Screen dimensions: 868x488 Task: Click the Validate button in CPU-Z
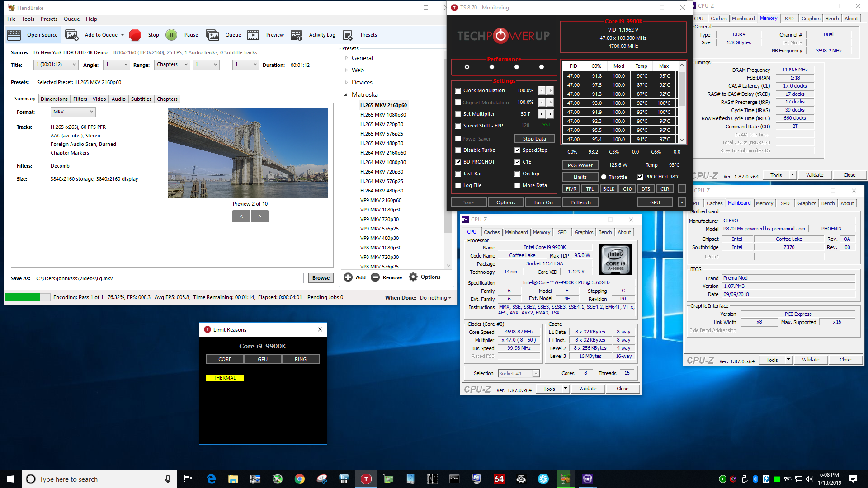[588, 389]
